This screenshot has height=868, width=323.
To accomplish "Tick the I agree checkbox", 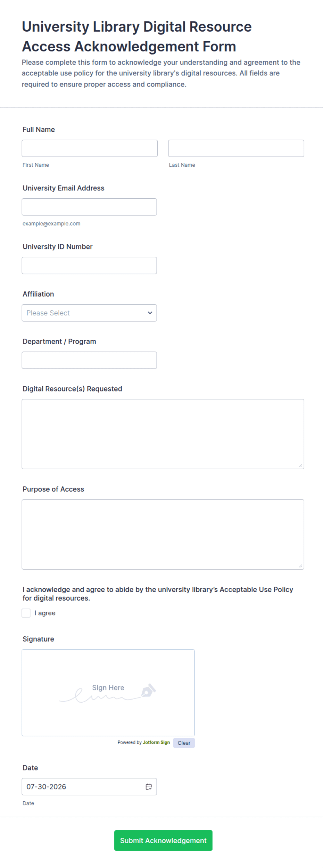I will [x=26, y=613].
